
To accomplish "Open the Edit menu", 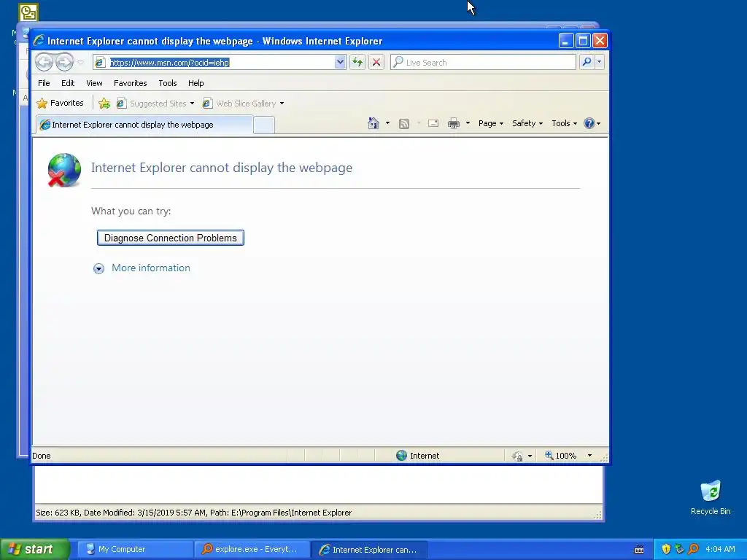I will (68, 83).
